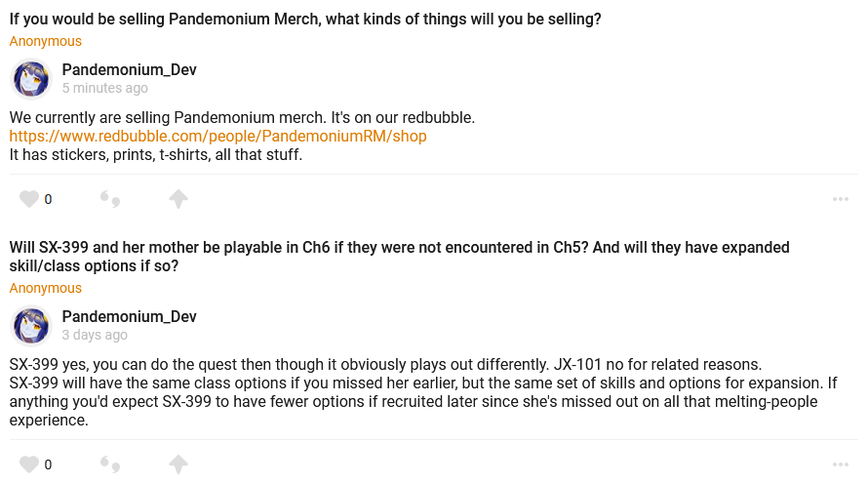Click Pandemonium_Dev avatar on merch answer

click(x=31, y=79)
